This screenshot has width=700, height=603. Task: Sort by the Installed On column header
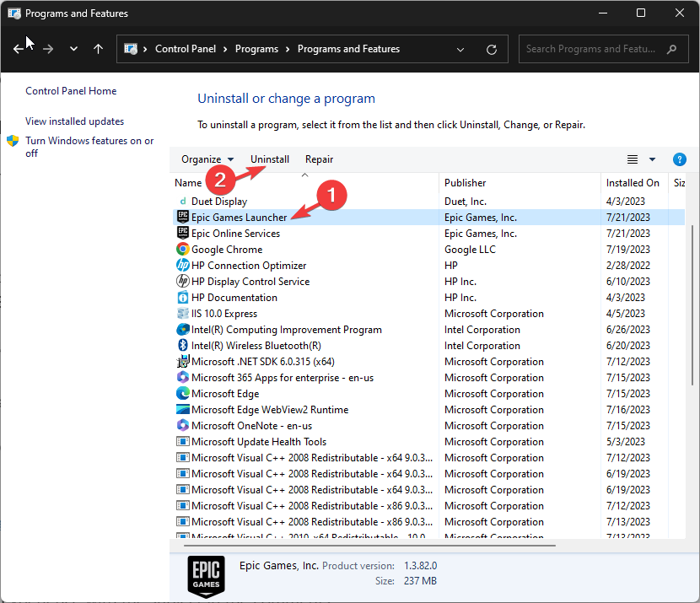pyautogui.click(x=633, y=183)
